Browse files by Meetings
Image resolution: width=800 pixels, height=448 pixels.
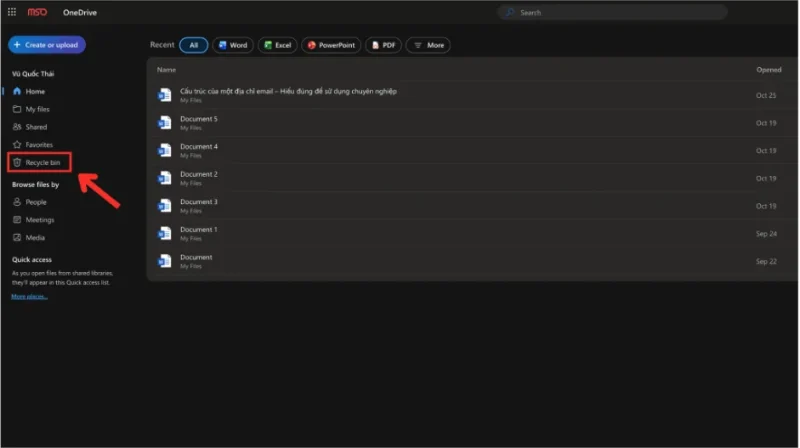pos(39,220)
